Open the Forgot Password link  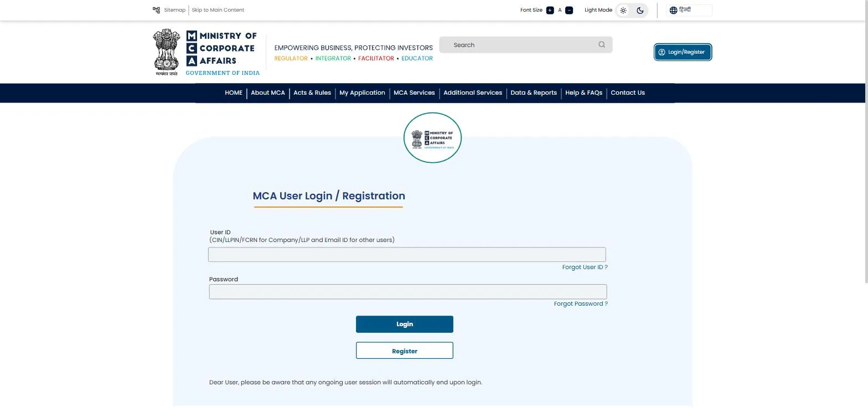coord(581,304)
